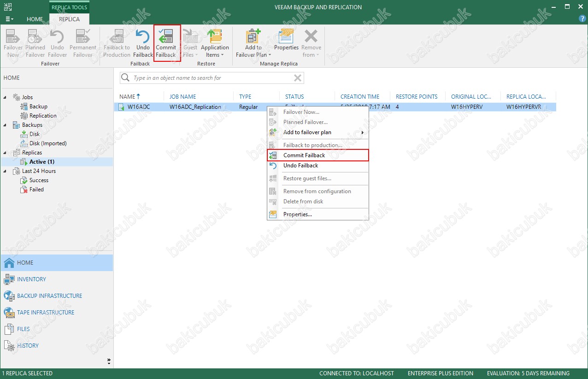This screenshot has height=379, width=588.
Task: Open the INVENTORY navigation view
Action: click(57, 279)
